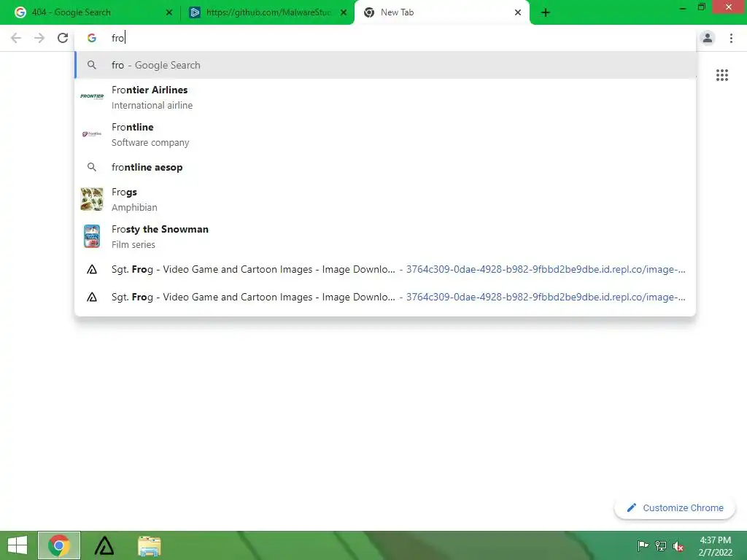Choose the Frontline Software company suggestion
This screenshot has height=560, width=747.
tap(385, 134)
